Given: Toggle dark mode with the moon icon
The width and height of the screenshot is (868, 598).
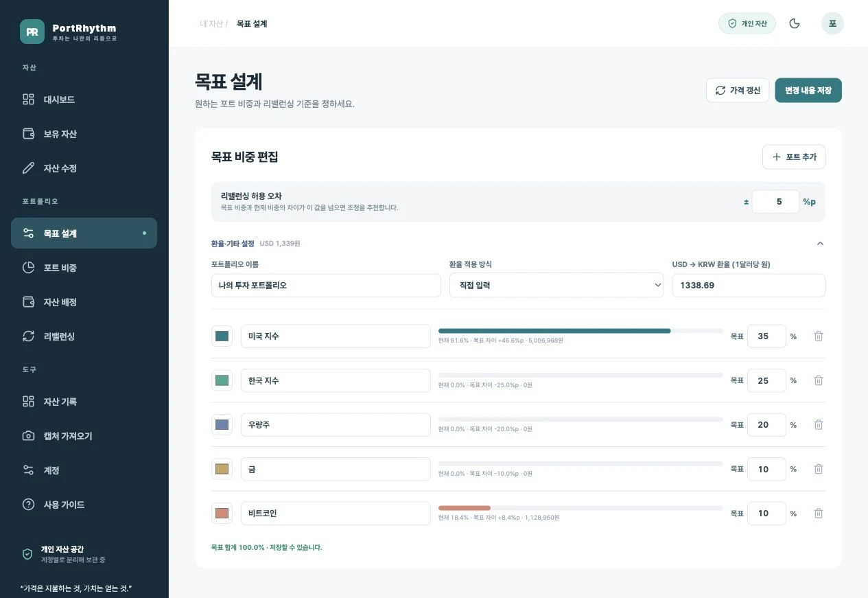Looking at the screenshot, I should tap(795, 23).
